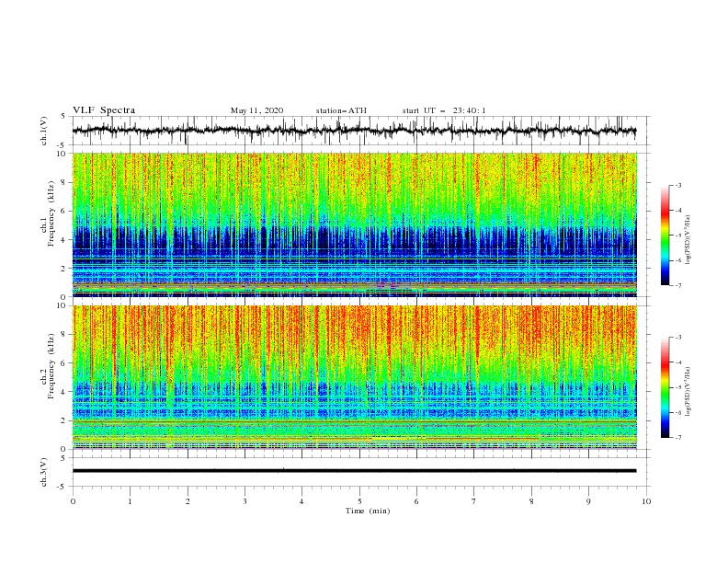Click the "ch.1(V)" waveform axis label
The width and height of the screenshot is (728, 563).
[44, 131]
